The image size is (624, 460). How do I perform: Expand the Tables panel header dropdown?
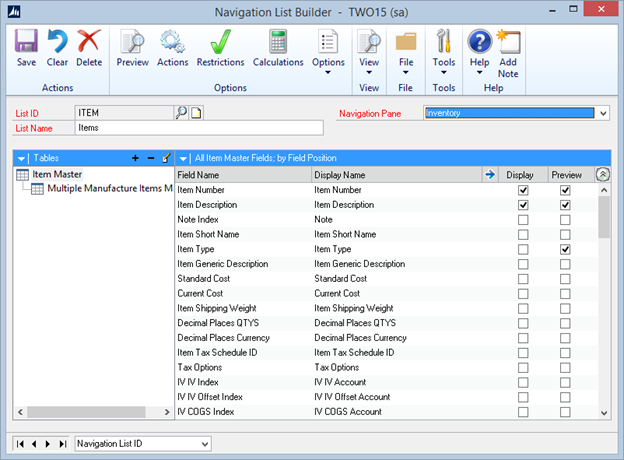point(21,158)
